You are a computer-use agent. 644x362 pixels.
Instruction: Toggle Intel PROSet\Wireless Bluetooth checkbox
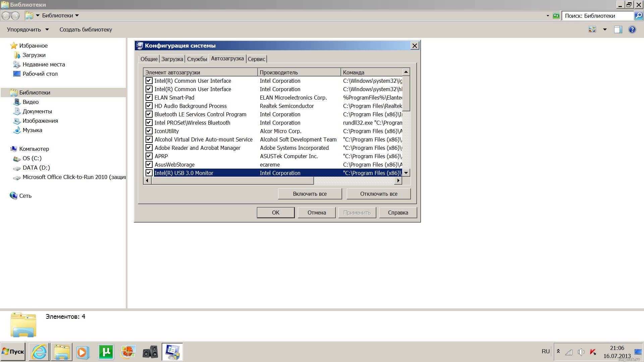(149, 122)
